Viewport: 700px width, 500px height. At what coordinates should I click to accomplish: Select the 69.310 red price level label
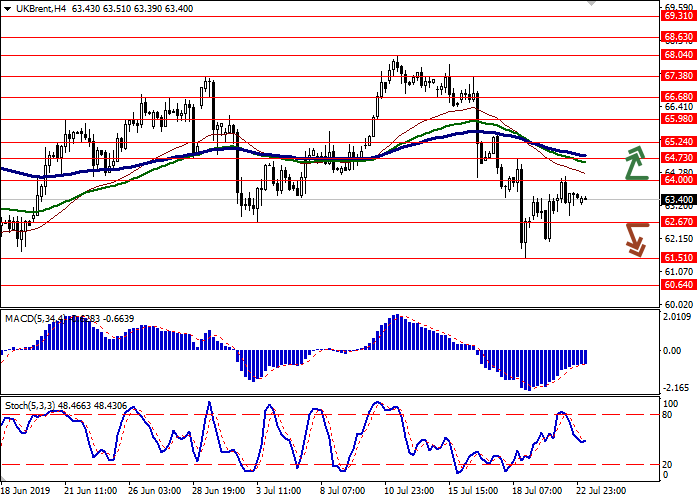click(x=678, y=15)
